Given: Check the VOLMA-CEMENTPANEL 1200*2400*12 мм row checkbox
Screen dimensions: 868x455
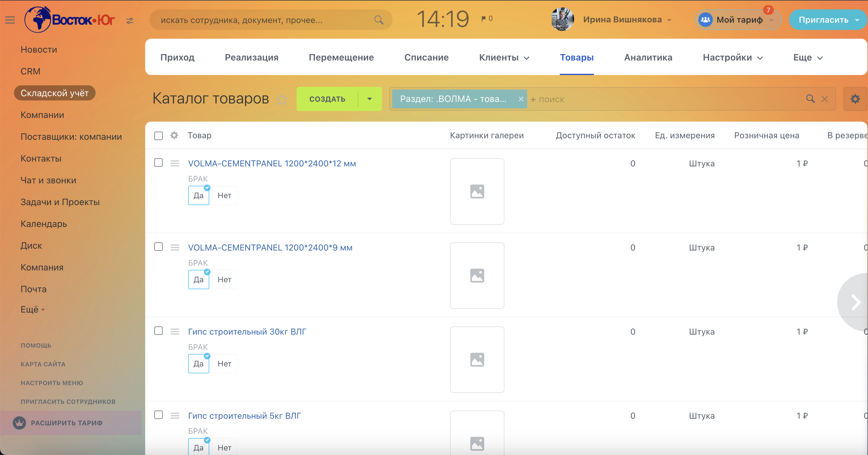Looking at the screenshot, I should click(x=158, y=163).
